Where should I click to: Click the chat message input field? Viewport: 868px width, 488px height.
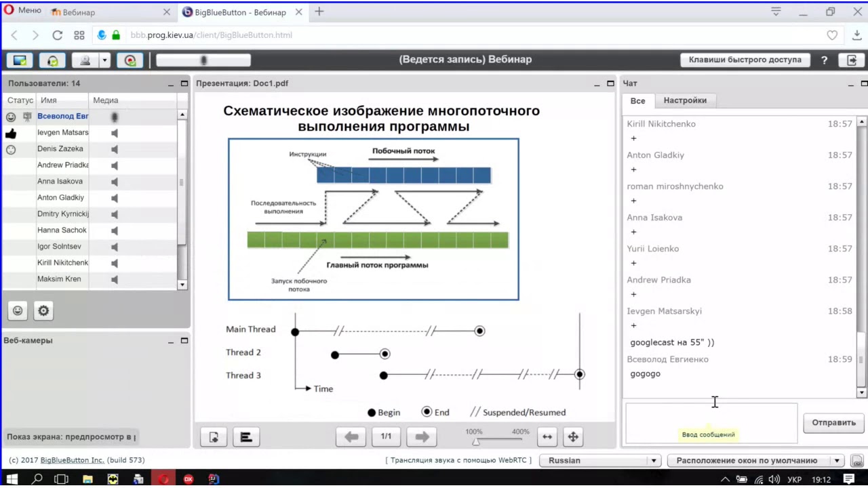pos(711,423)
